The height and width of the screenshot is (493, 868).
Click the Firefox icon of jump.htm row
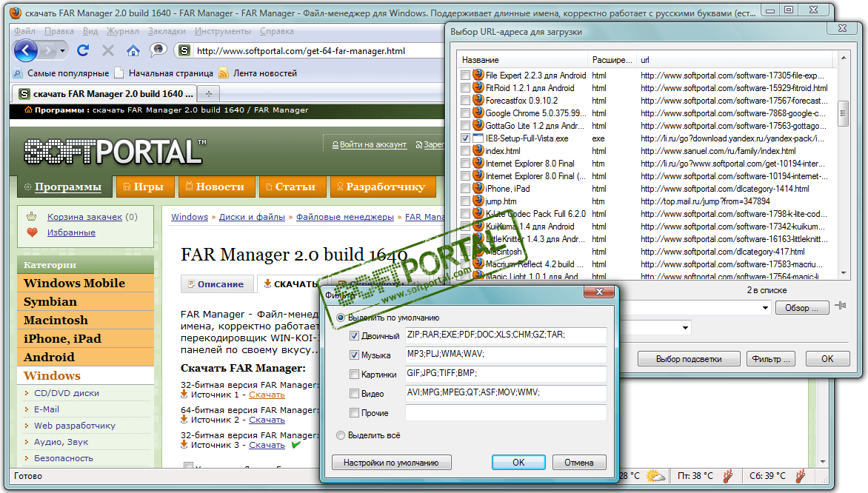478,201
